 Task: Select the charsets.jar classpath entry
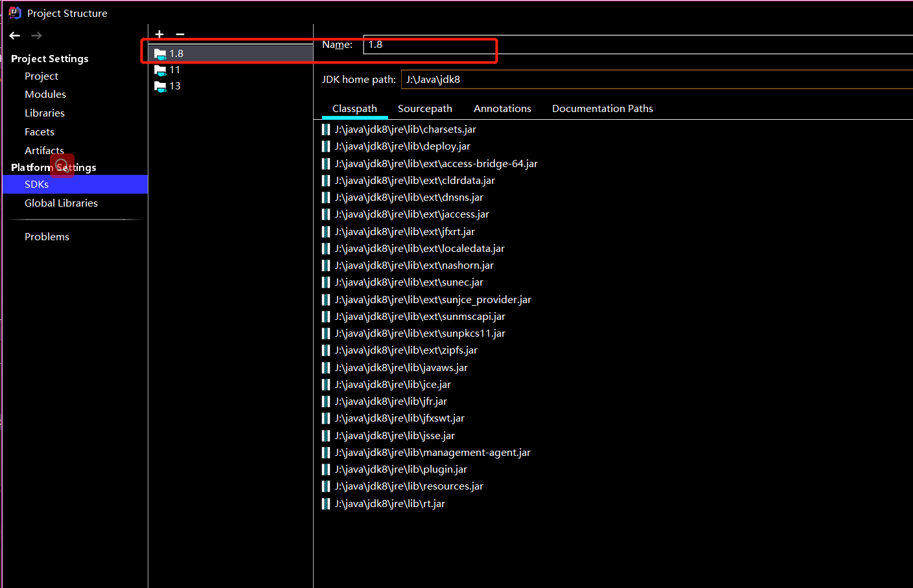(406, 130)
